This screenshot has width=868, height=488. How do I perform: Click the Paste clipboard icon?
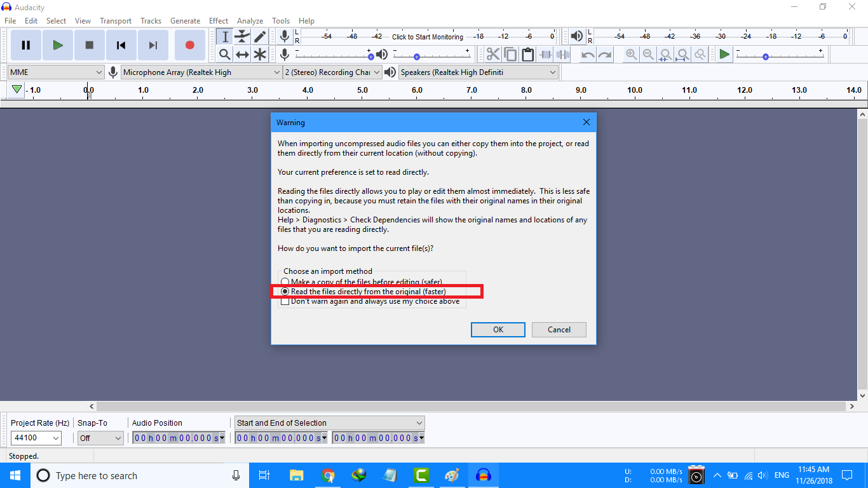[x=527, y=55]
